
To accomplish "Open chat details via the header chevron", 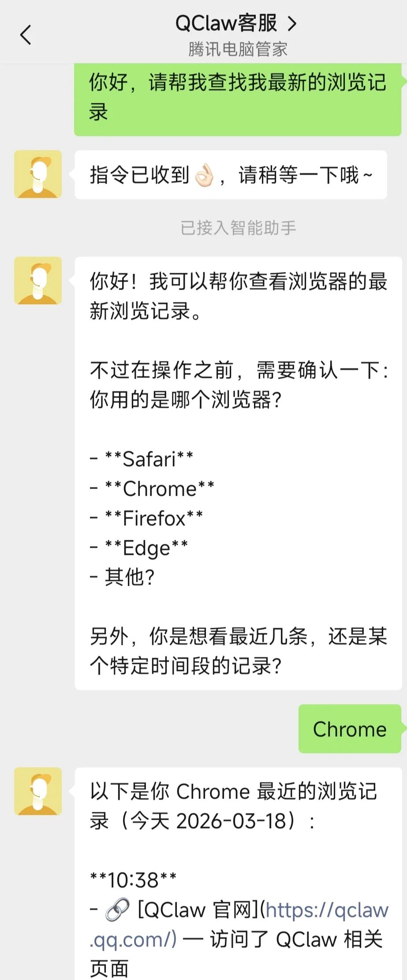I will (x=292, y=23).
